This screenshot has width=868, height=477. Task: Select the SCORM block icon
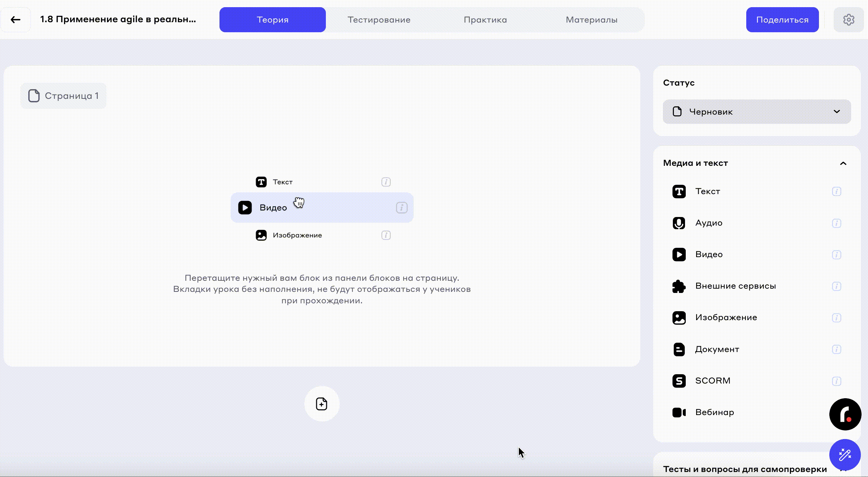679,381
